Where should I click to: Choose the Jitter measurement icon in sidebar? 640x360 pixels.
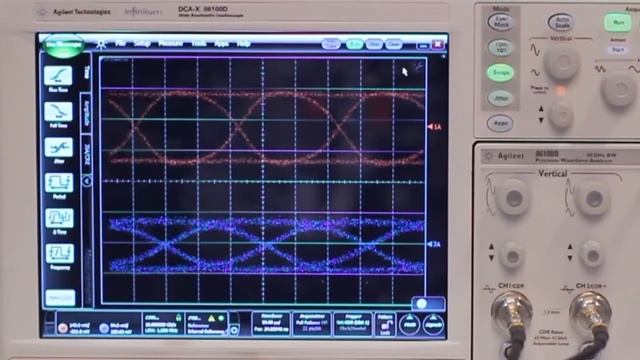(58, 147)
